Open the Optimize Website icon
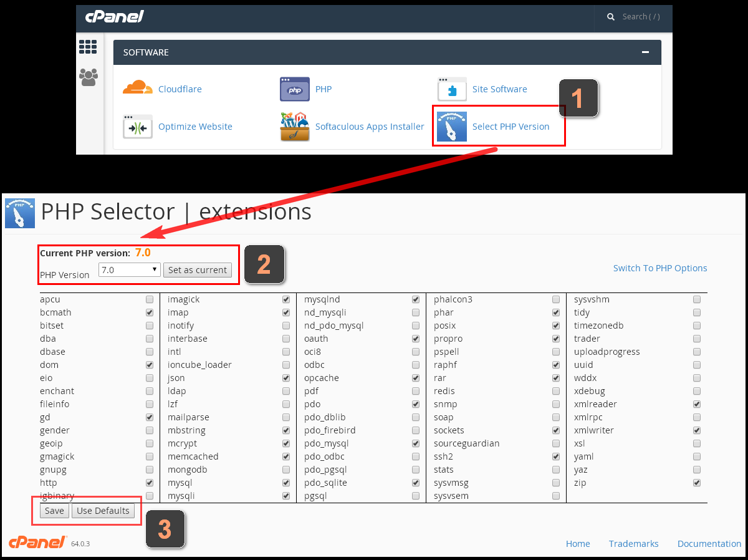Viewport: 748px width, 560px height. pyautogui.click(x=138, y=127)
